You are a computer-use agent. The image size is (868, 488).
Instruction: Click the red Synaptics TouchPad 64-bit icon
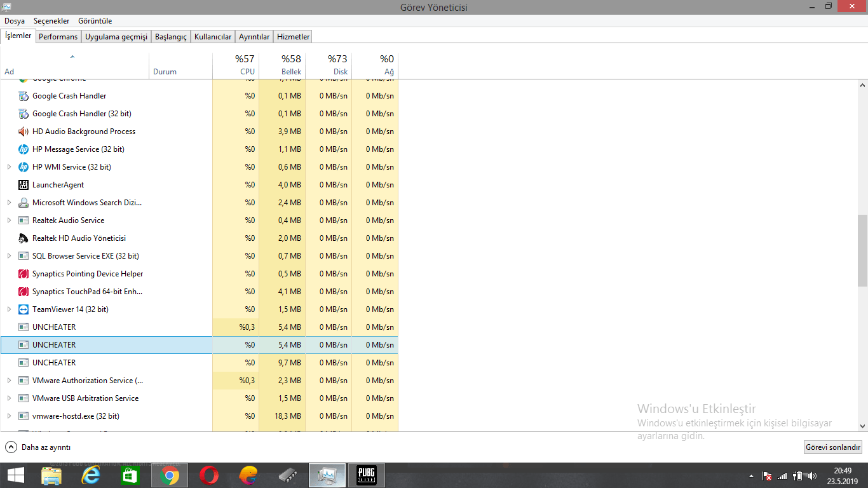(x=24, y=292)
